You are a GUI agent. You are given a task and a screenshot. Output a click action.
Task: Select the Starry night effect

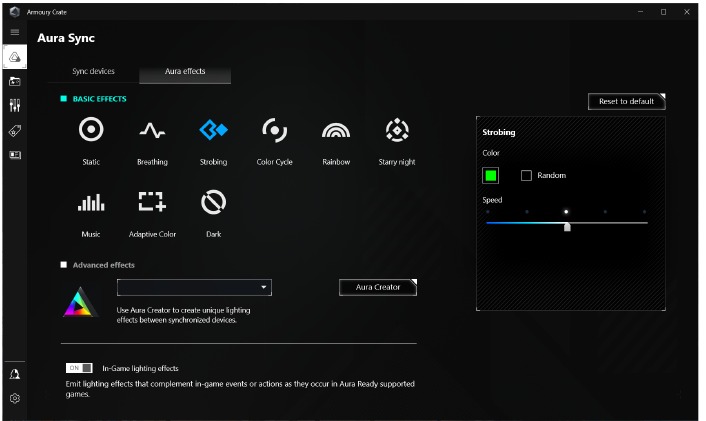click(x=397, y=130)
